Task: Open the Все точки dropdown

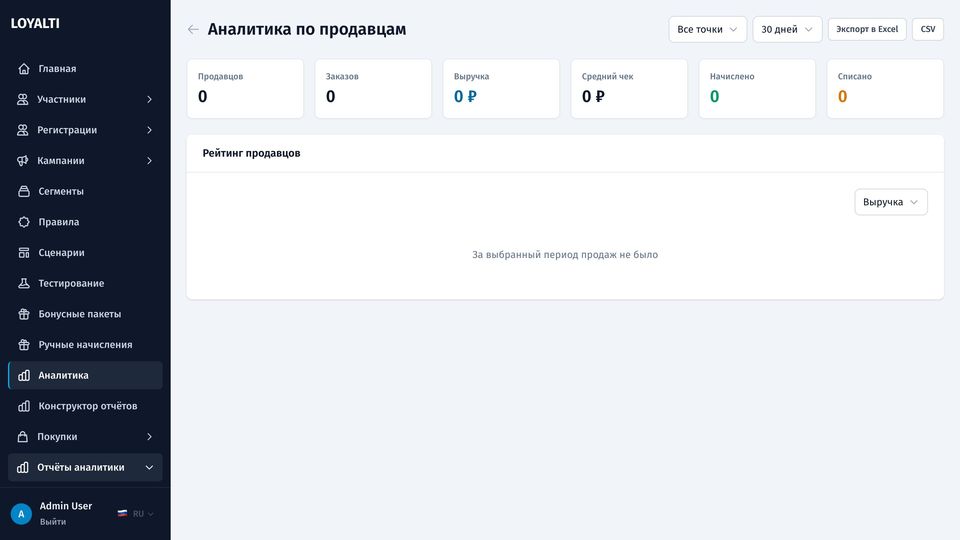Action: [707, 29]
